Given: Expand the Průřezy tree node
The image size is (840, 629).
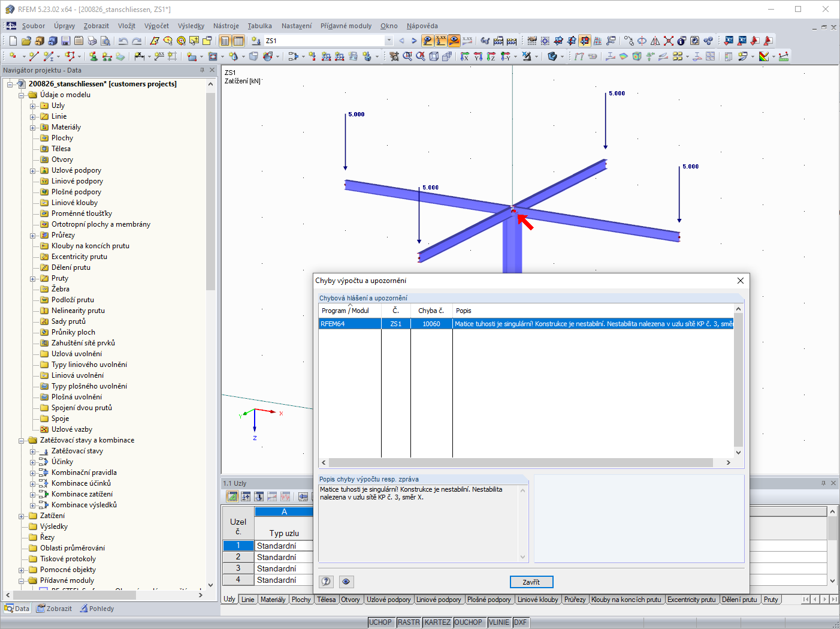Looking at the screenshot, I should 33,236.
